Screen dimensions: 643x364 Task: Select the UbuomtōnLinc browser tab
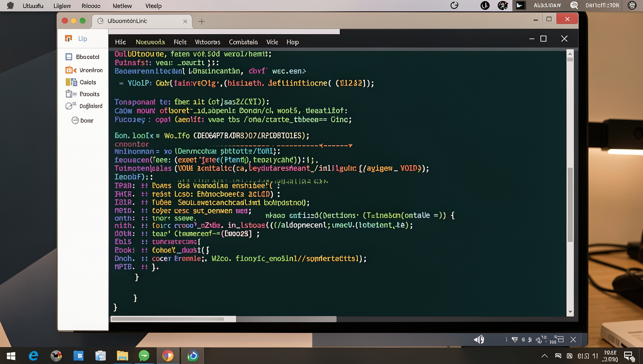142,21
